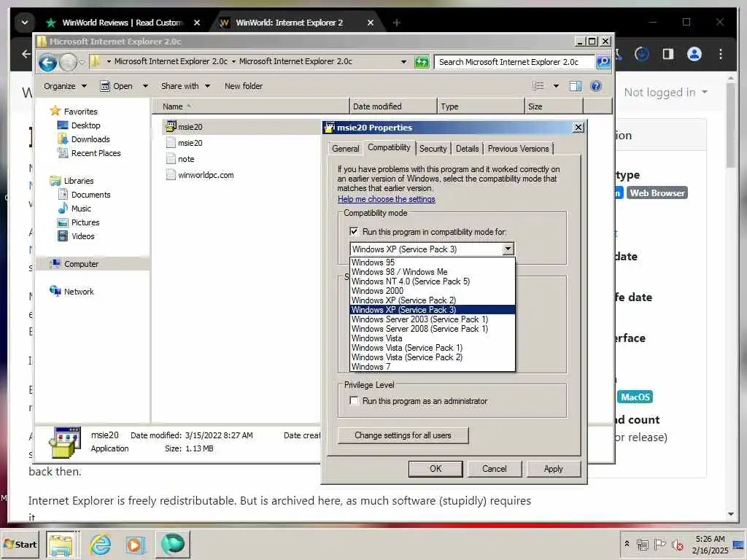
Task: Uncheck Run this program in compatibility mode
Action: (354, 231)
